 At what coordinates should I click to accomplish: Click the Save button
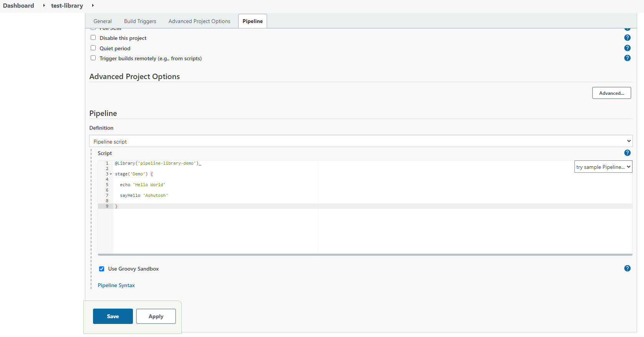pyautogui.click(x=113, y=316)
